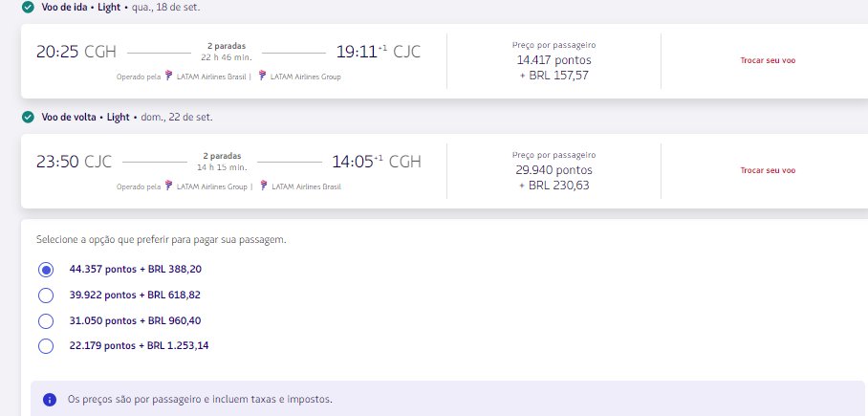The height and width of the screenshot is (416, 868).
Task: Click Trocar seu voo for return flight
Action: tap(768, 170)
